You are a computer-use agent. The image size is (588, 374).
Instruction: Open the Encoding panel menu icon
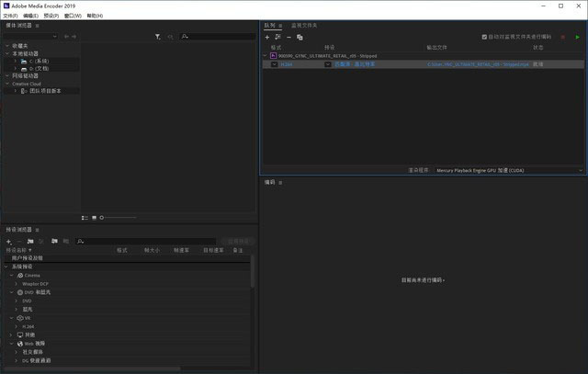(280, 182)
